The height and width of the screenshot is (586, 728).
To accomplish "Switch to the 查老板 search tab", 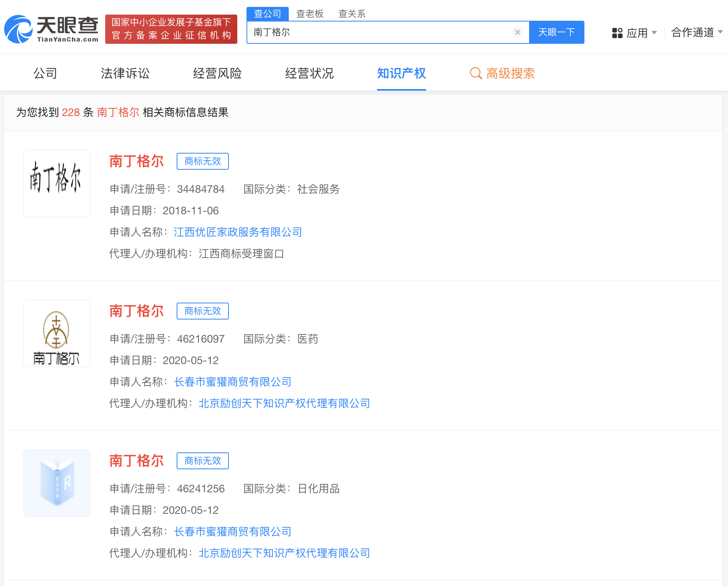I will click(309, 13).
